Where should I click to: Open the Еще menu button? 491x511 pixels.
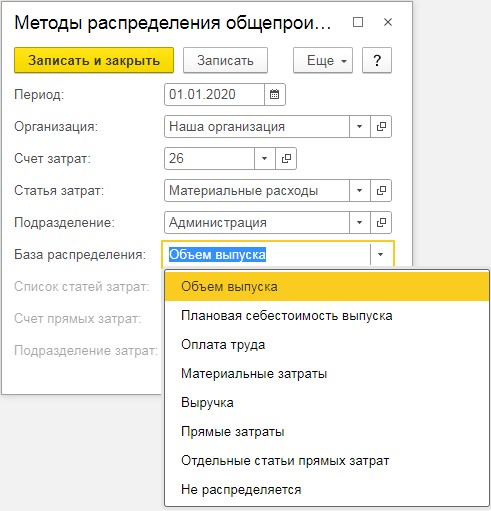click(x=323, y=60)
